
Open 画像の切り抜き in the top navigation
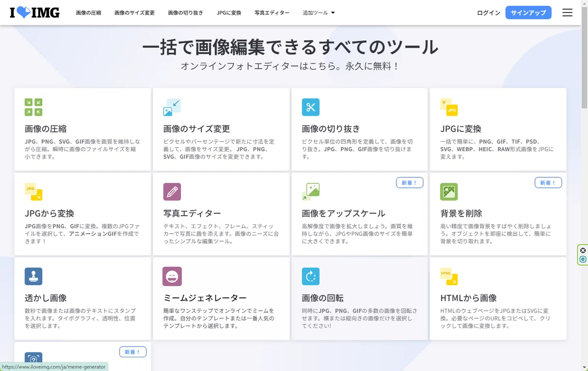click(186, 13)
